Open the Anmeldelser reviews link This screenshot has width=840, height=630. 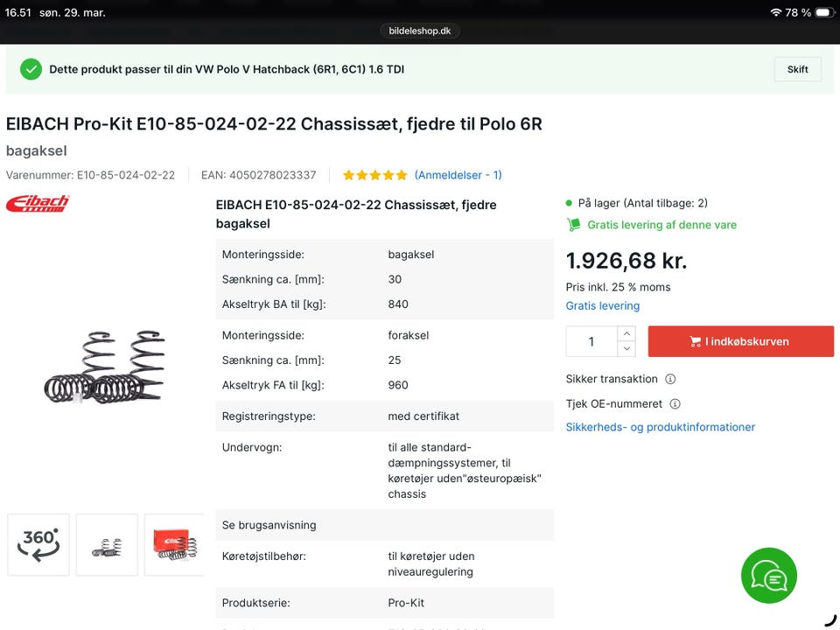[x=458, y=175]
